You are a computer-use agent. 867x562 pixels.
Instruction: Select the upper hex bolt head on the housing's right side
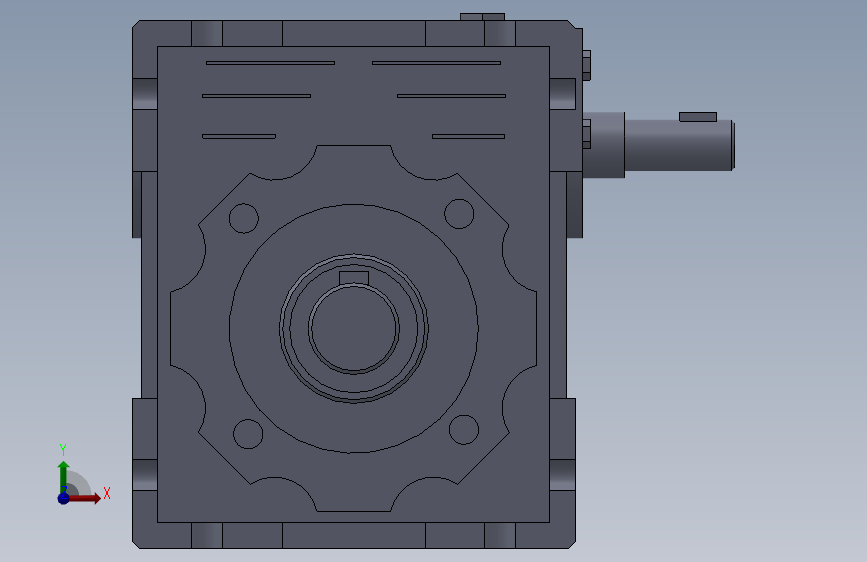[x=587, y=65]
